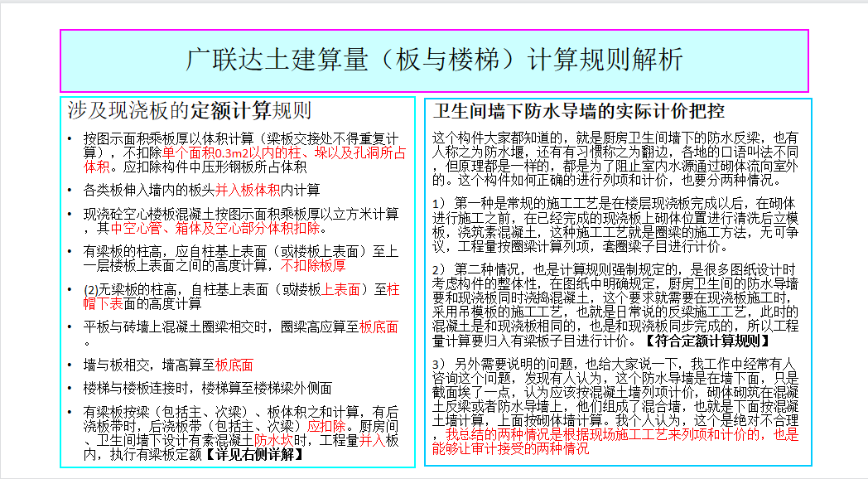
Task: Click the bullet 楼梯与楼板连接时
Action: pyautogui.click(x=208, y=388)
